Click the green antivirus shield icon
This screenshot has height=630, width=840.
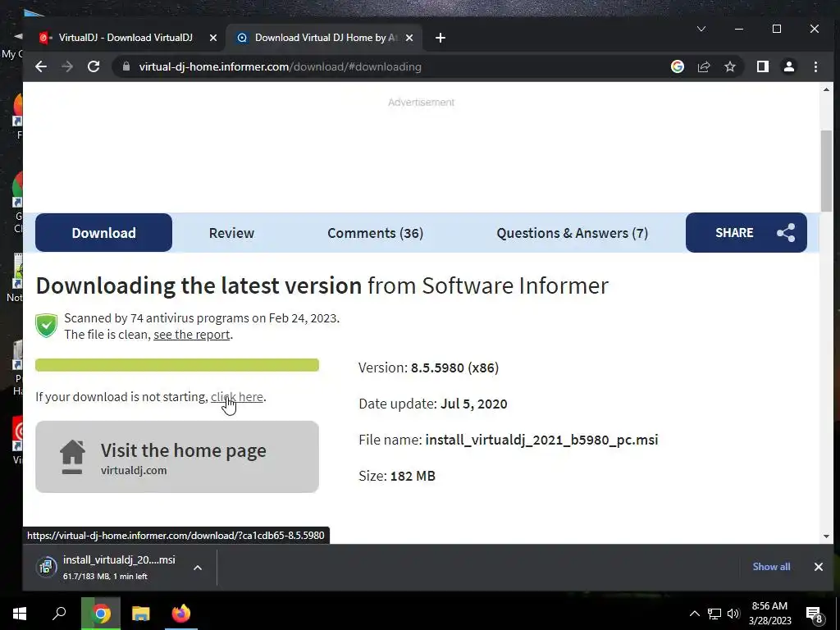pos(46,326)
